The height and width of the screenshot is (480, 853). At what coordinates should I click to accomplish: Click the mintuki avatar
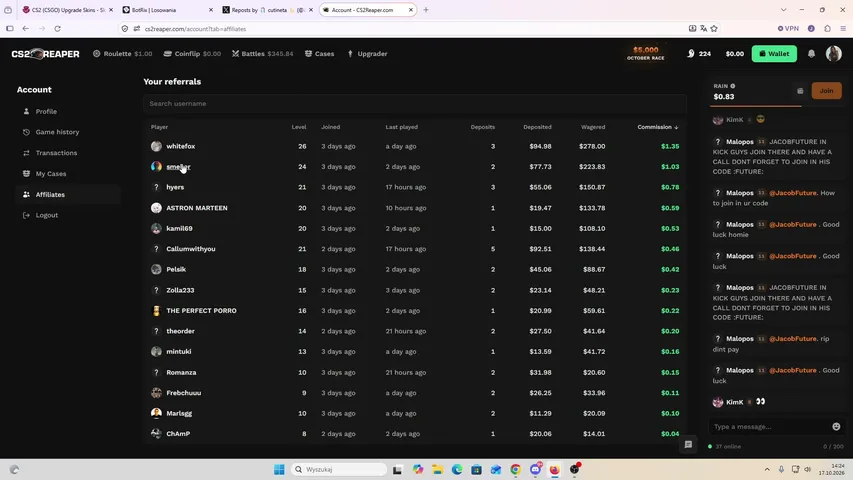click(156, 352)
